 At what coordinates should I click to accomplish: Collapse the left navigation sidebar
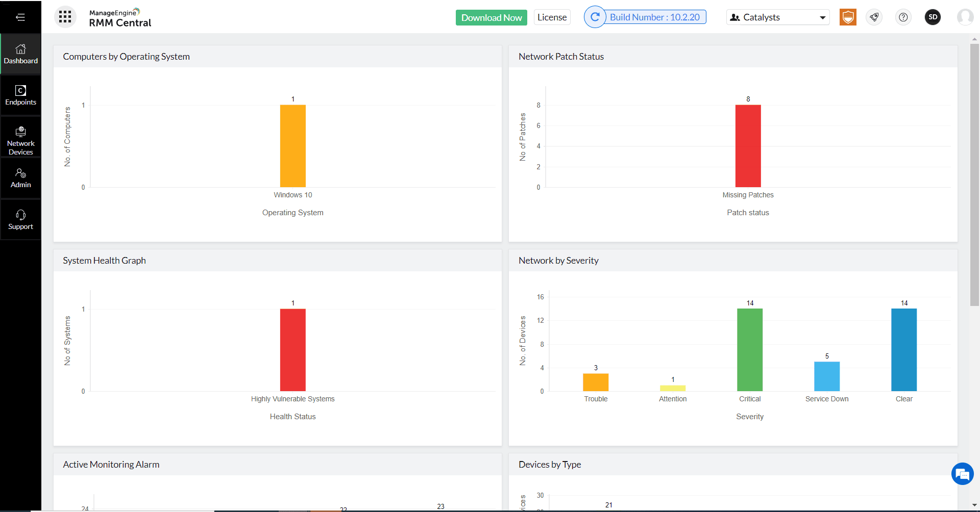coord(20,17)
